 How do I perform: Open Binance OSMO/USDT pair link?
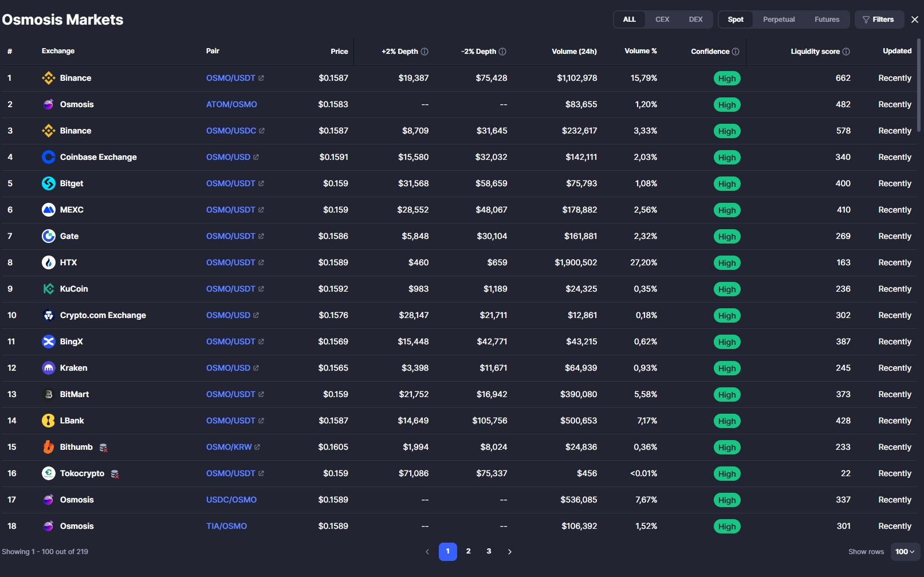coord(231,78)
